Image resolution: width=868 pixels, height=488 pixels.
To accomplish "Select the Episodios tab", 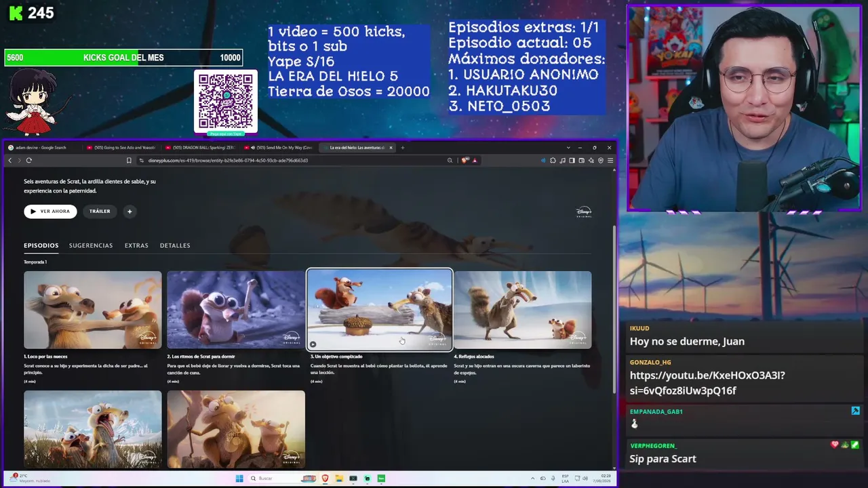I will click(x=41, y=245).
